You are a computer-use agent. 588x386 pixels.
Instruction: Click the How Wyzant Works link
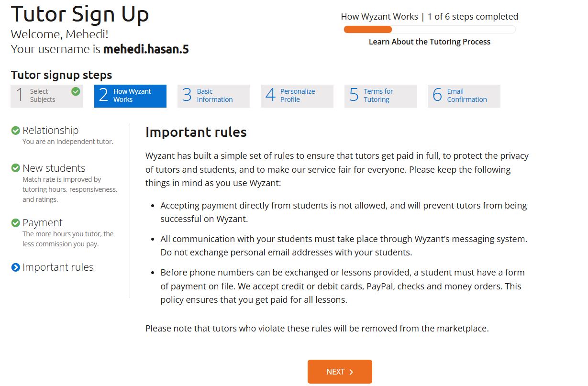(x=379, y=16)
